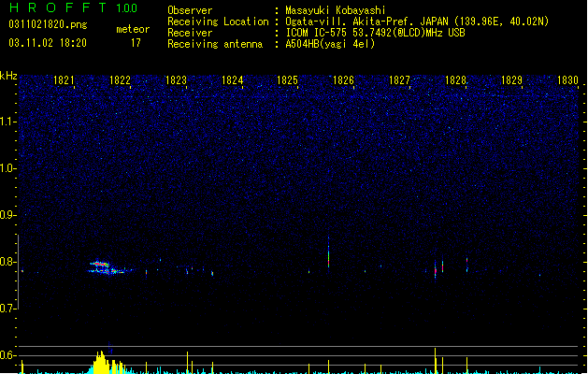This screenshot has height=374, width=588.
Task: Click the 0.6 frequency axis label
Action: click(x=7, y=355)
